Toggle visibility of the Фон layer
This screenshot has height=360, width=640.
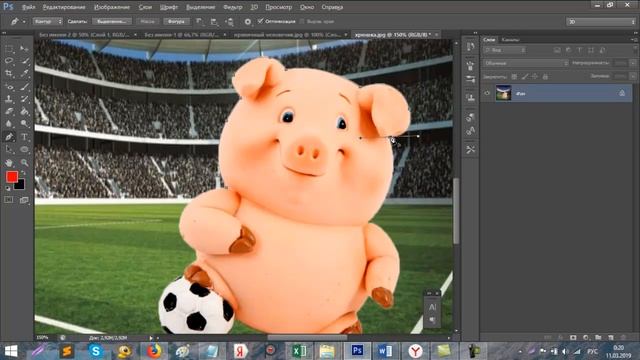click(487, 93)
